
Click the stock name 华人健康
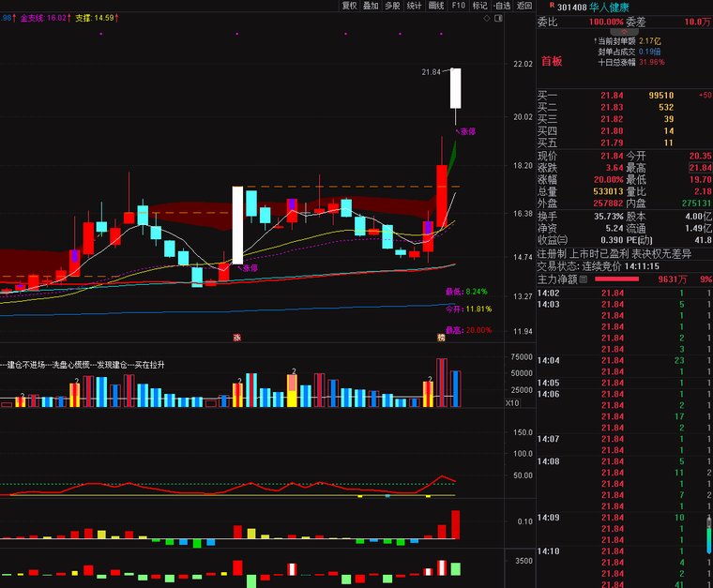point(610,7)
